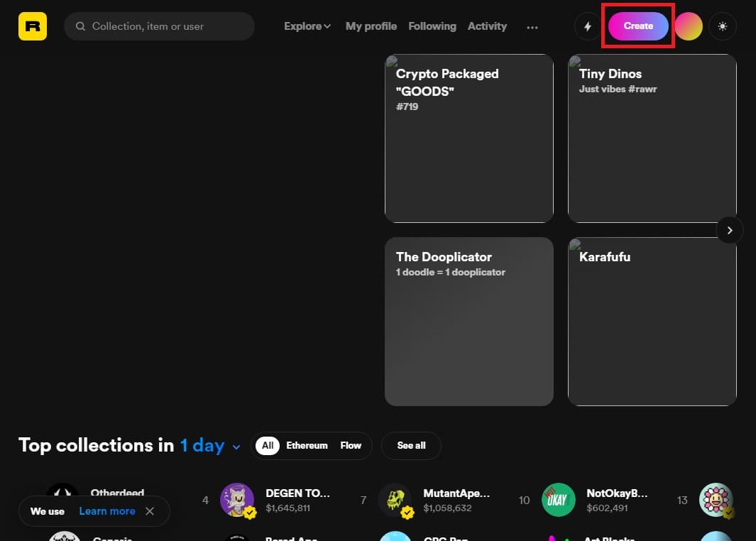The width and height of the screenshot is (756, 541).
Task: Click the $1,058,632 volume value
Action: [x=447, y=508]
